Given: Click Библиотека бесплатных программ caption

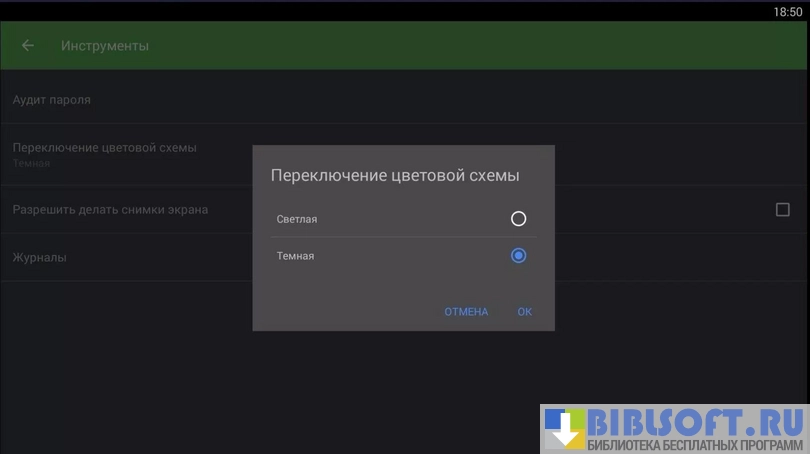Looking at the screenshot, I should 696,444.
